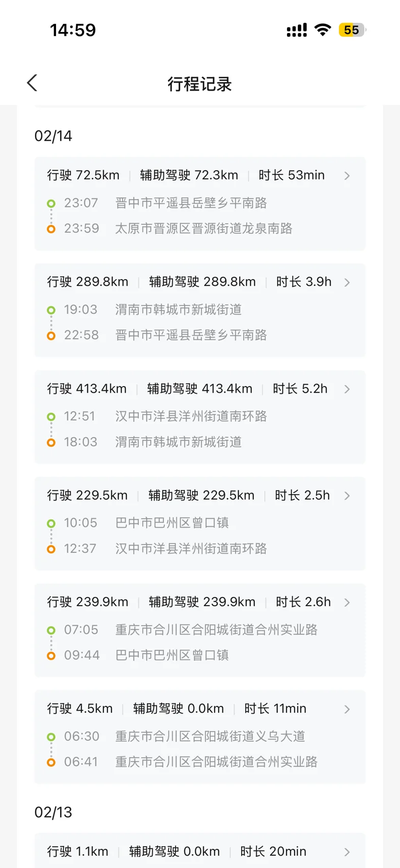400x868 pixels.
Task: Tap orange end dot at 09:44
Action: 51,656
